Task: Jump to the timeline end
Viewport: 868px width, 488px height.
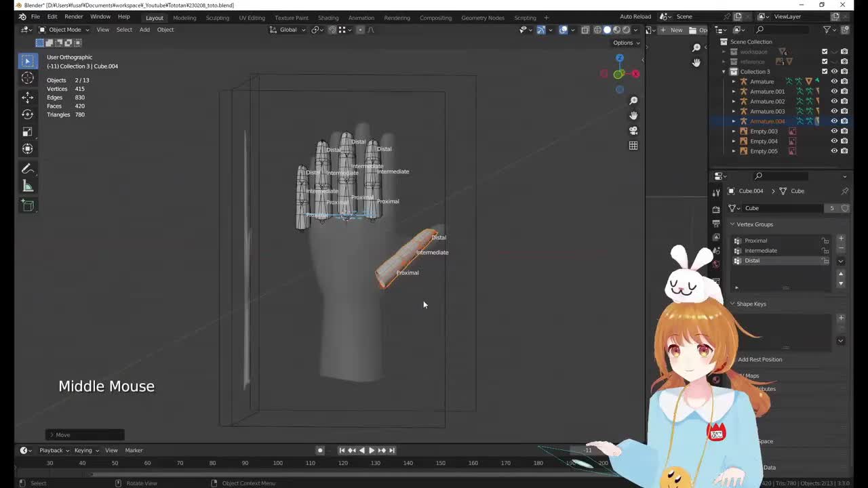Action: [391, 450]
